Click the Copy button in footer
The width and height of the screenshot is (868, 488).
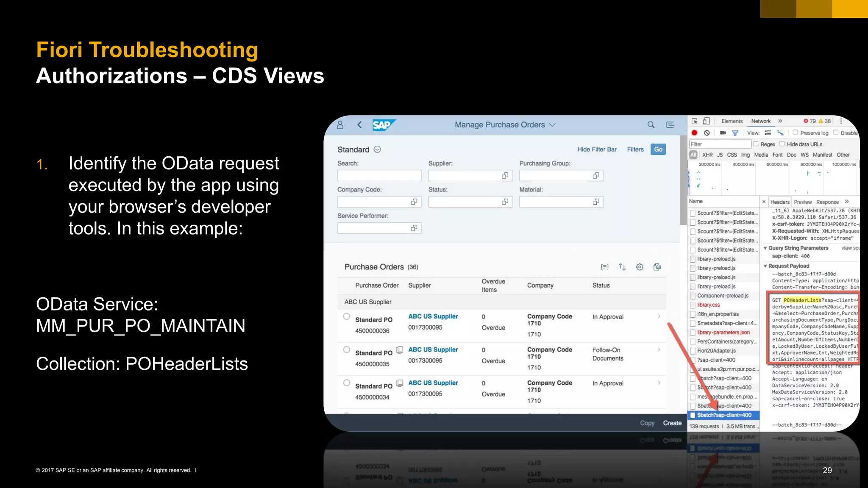click(647, 423)
